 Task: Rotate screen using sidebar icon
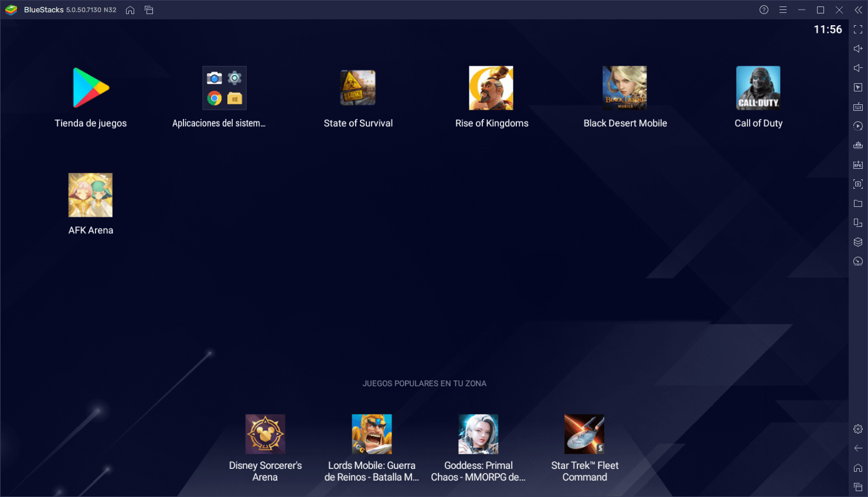pos(858,223)
